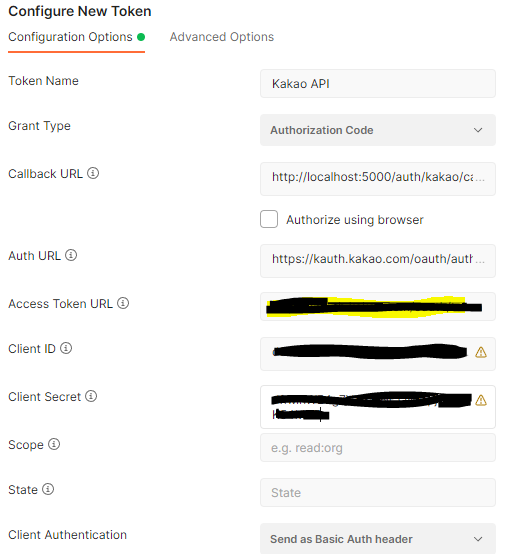This screenshot has width=509, height=554.
Task: Open the Client Secret info icon
Action: [x=91, y=396]
